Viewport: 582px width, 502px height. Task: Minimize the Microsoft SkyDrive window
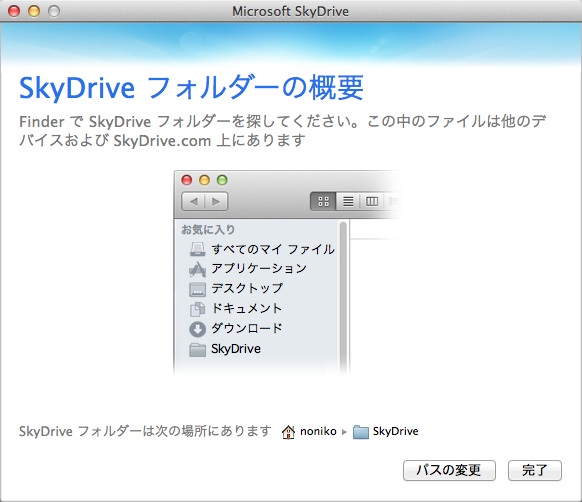(34, 11)
